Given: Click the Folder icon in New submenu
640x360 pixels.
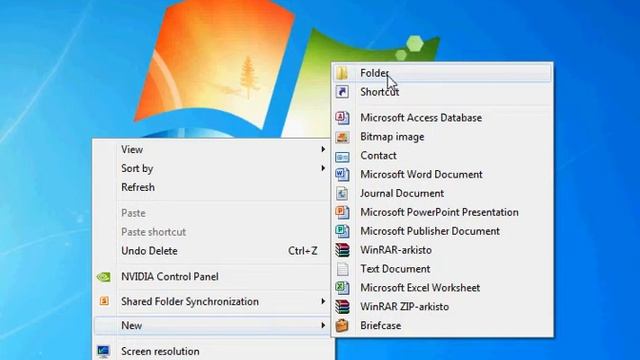Looking at the screenshot, I should click(342, 73).
